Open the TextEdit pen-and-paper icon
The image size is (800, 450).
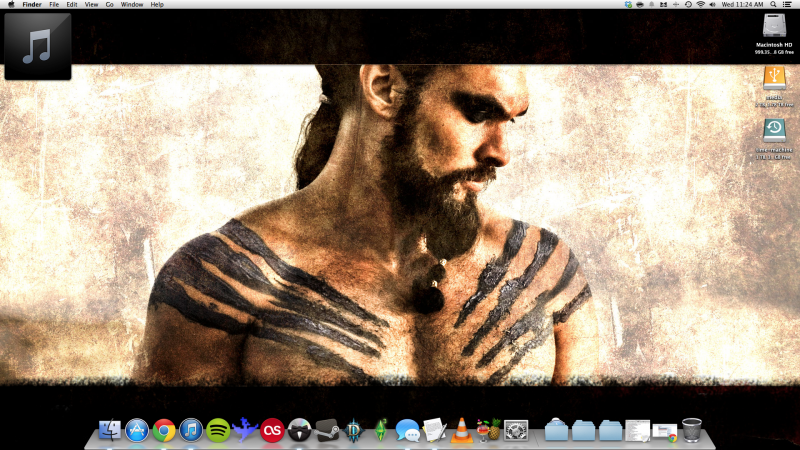pos(435,430)
